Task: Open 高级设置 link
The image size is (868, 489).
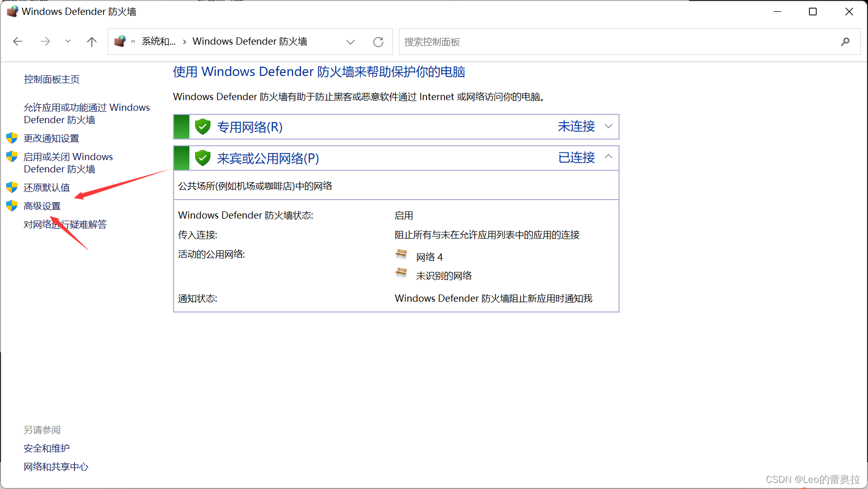Action: [42, 206]
